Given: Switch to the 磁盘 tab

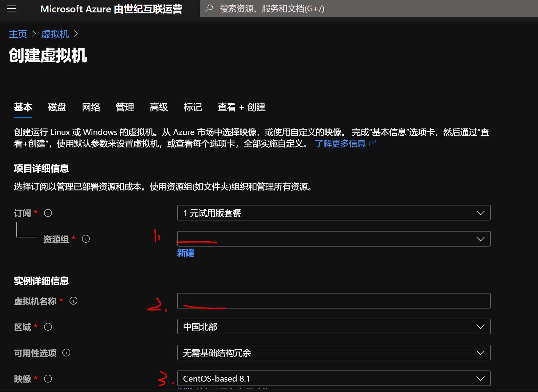Looking at the screenshot, I should [57, 107].
